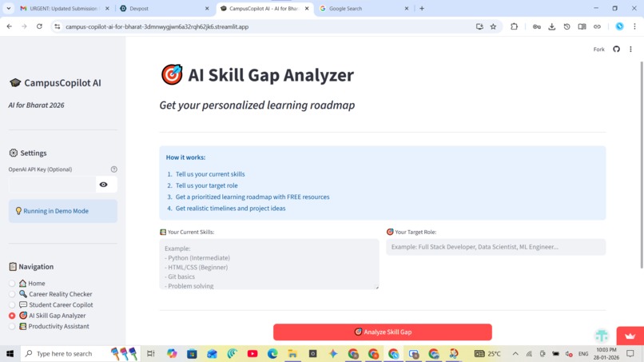
Task: Show hidden system tray icons
Action: click(x=515, y=353)
